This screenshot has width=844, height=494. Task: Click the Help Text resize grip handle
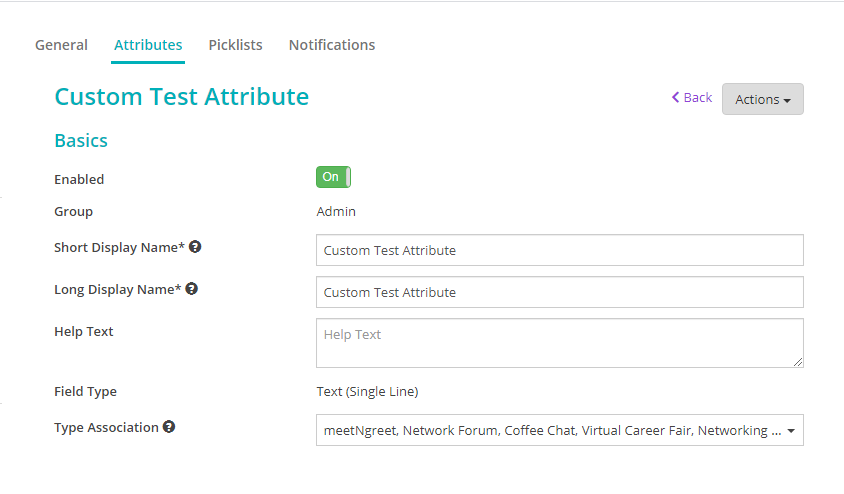click(798, 362)
